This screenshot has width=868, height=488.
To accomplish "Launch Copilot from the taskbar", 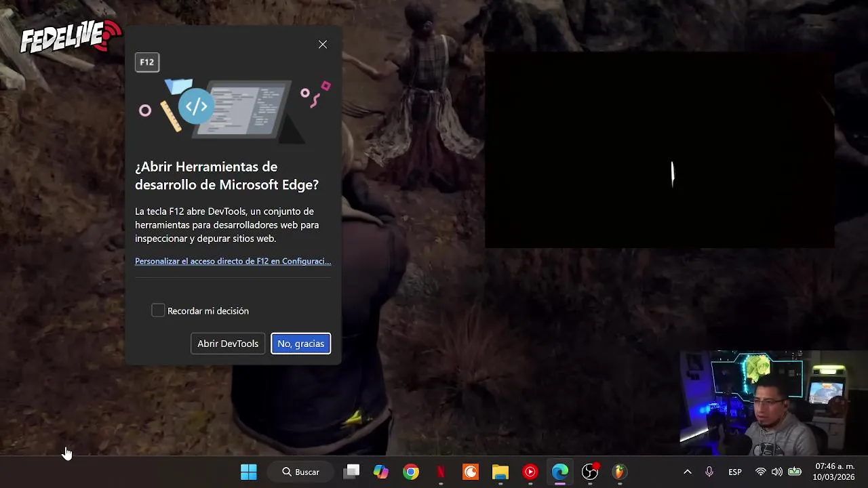I will 381,472.
